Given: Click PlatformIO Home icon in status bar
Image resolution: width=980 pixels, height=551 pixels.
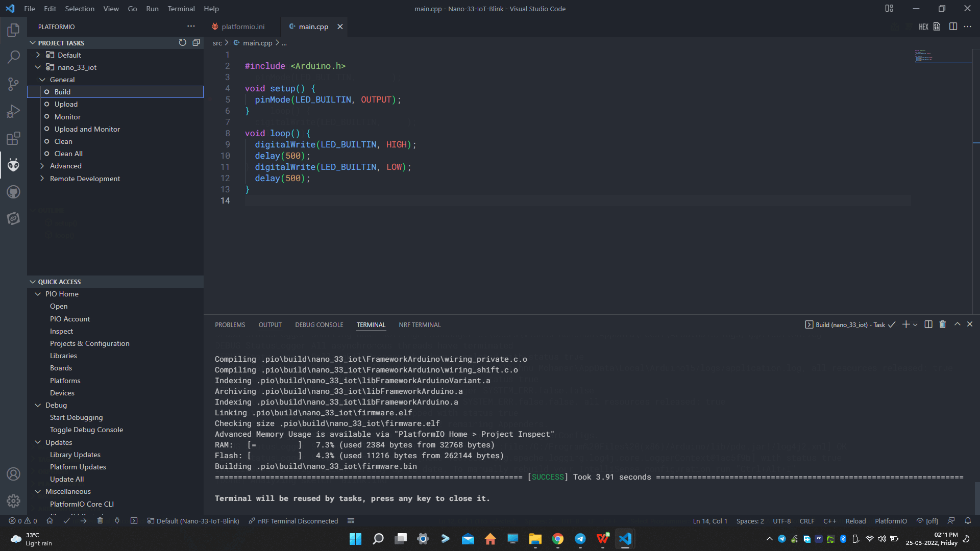Looking at the screenshot, I should point(50,521).
